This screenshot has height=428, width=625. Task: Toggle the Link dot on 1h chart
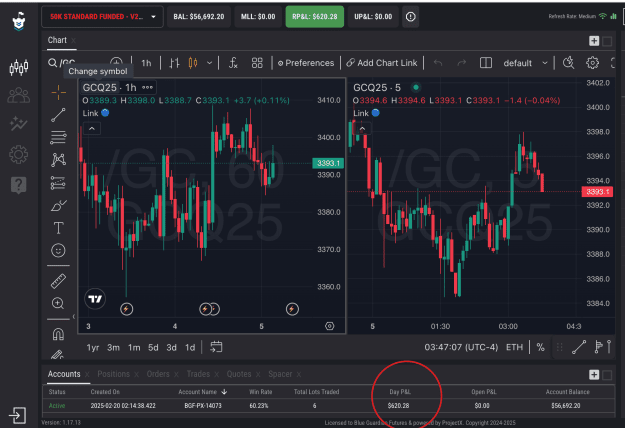pos(105,113)
